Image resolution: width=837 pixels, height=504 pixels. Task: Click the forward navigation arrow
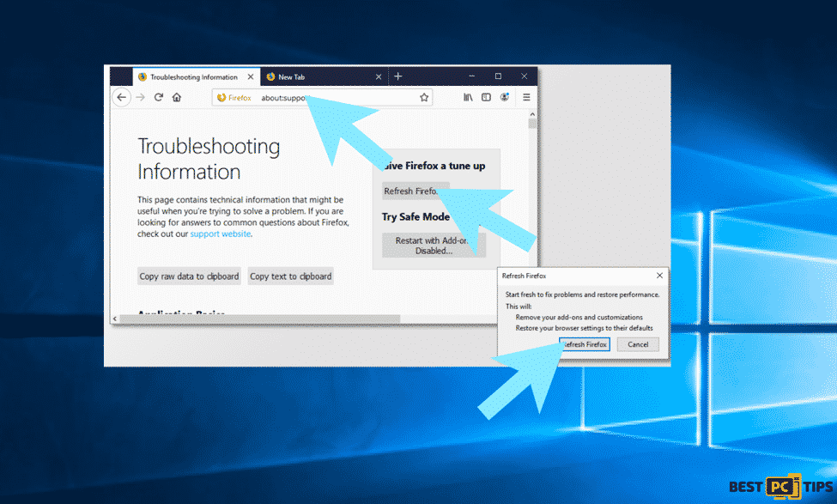point(141,97)
